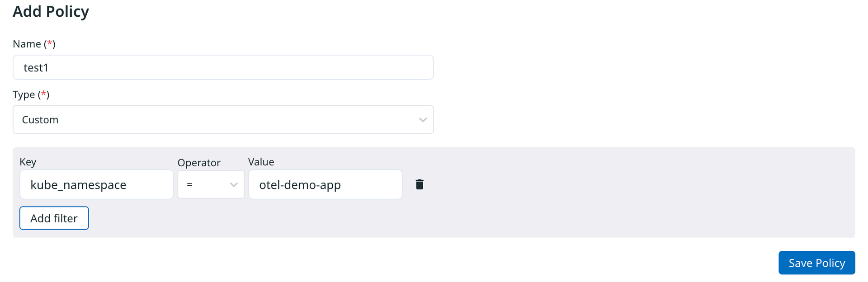Screen dimensions: 868x282
Task: Focus the Value field containing otel-demo-app
Action: coord(325,184)
